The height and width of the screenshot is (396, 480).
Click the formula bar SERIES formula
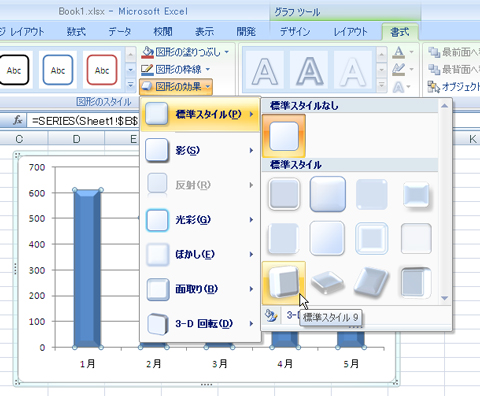point(85,121)
